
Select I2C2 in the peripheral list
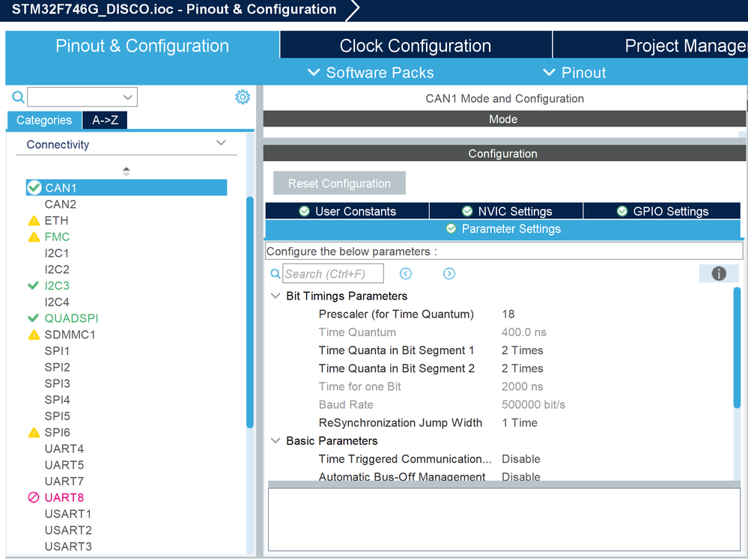click(57, 269)
